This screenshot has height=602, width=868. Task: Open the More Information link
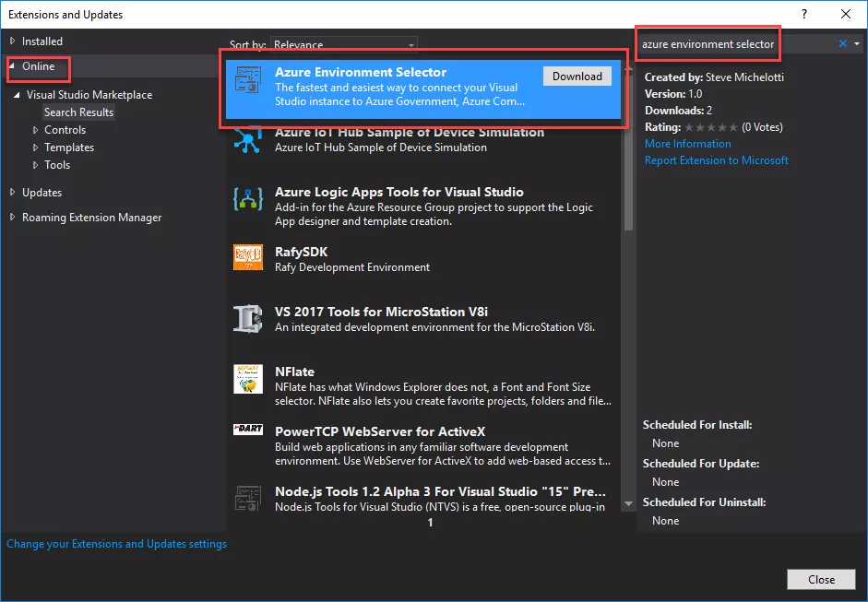687,144
